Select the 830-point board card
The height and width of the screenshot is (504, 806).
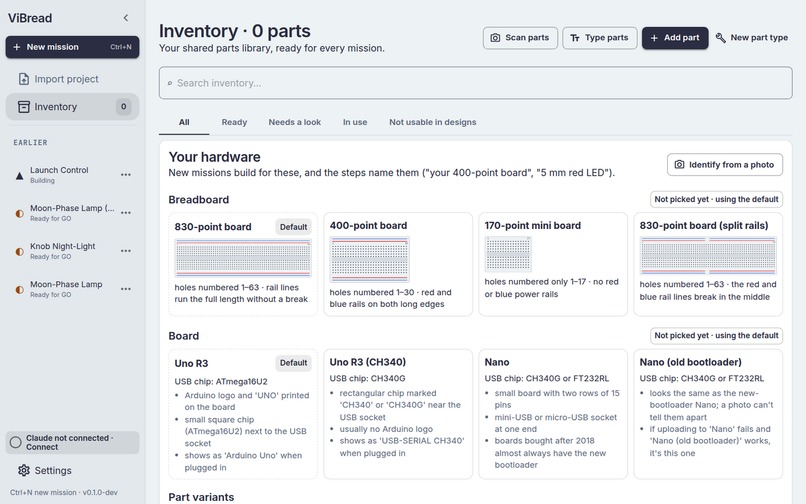[243, 264]
